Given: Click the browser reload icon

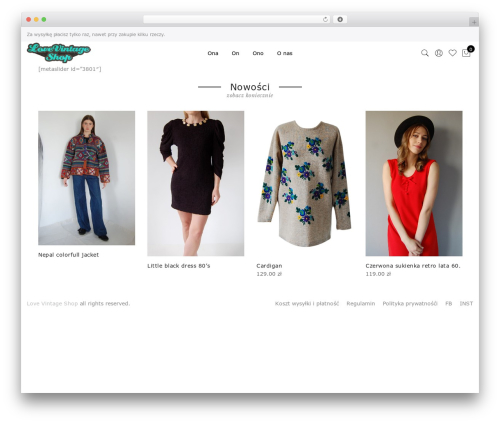Looking at the screenshot, I should [x=326, y=19].
